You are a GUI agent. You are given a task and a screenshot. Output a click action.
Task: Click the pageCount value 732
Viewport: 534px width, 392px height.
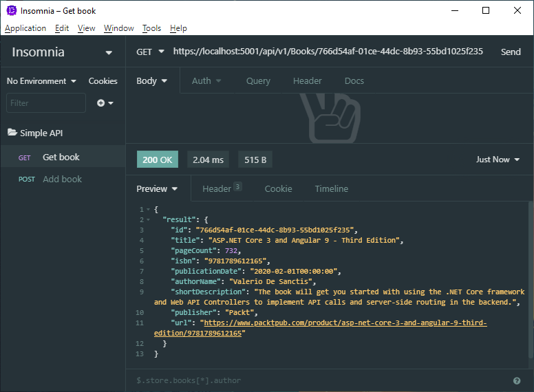point(231,251)
